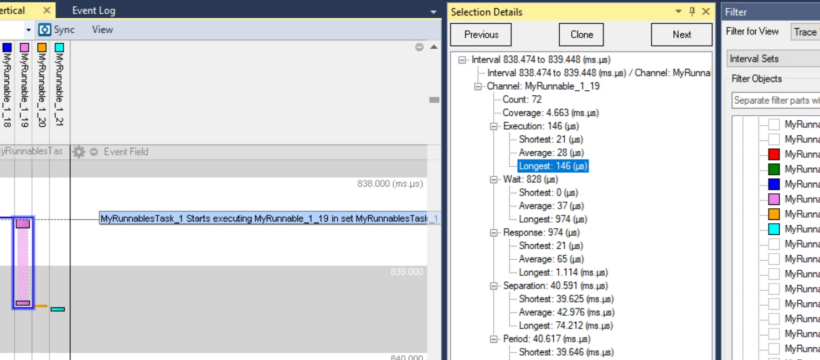Switch to the Event Log tab

click(94, 10)
